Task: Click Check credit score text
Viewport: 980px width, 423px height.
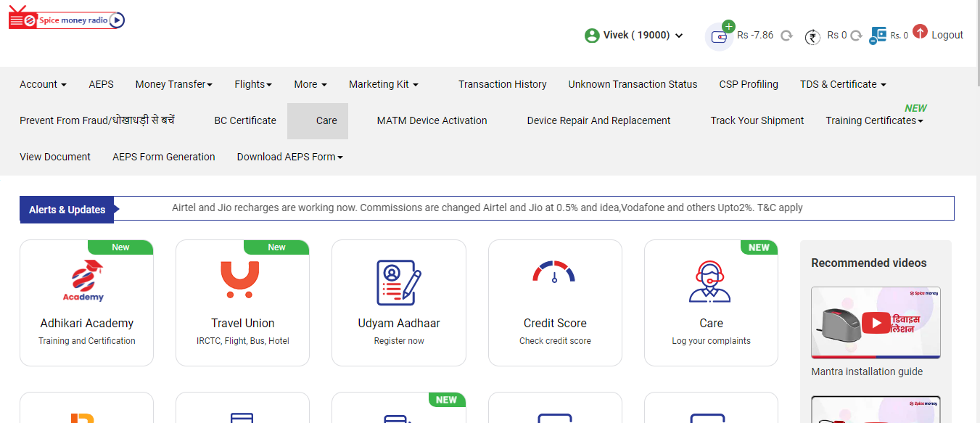Action: [555, 341]
